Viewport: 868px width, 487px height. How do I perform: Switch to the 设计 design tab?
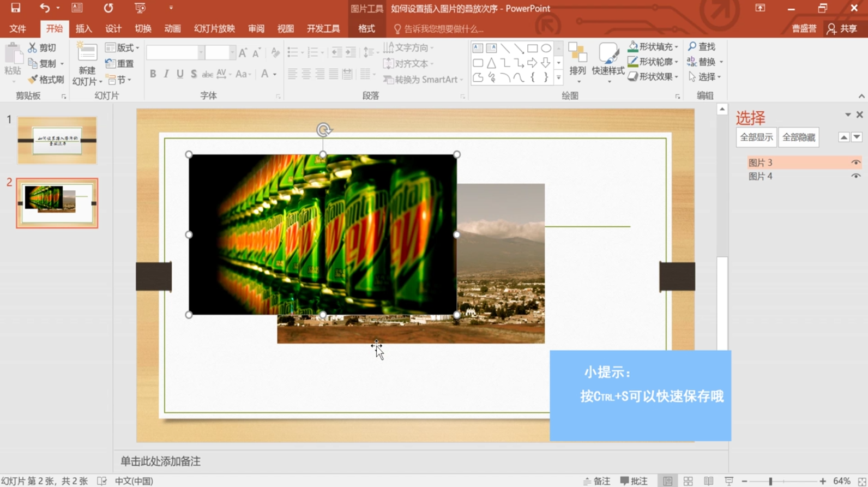113,28
